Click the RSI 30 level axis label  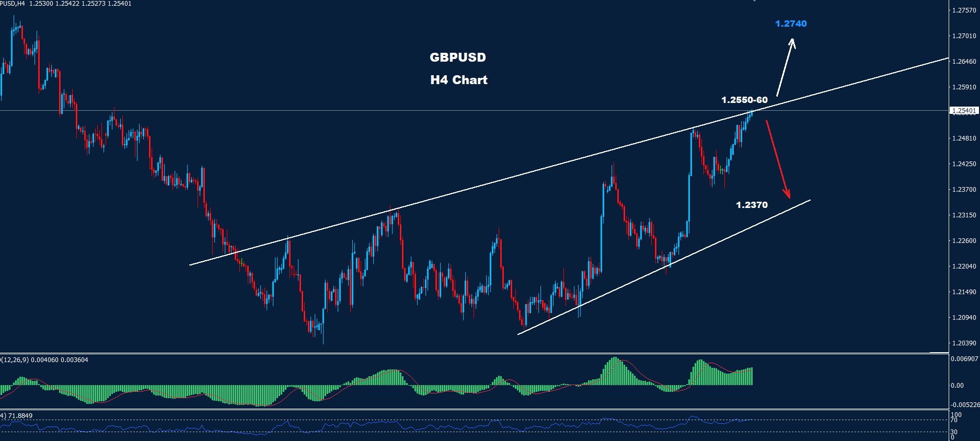click(x=954, y=432)
